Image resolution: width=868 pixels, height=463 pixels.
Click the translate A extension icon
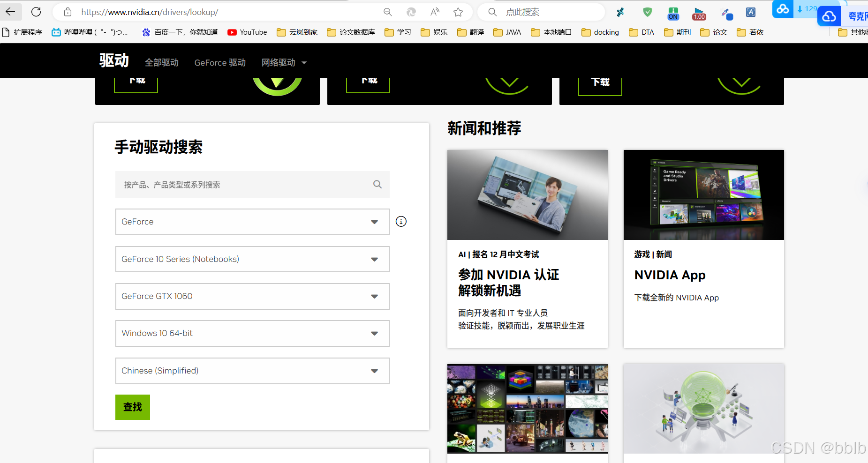751,13
